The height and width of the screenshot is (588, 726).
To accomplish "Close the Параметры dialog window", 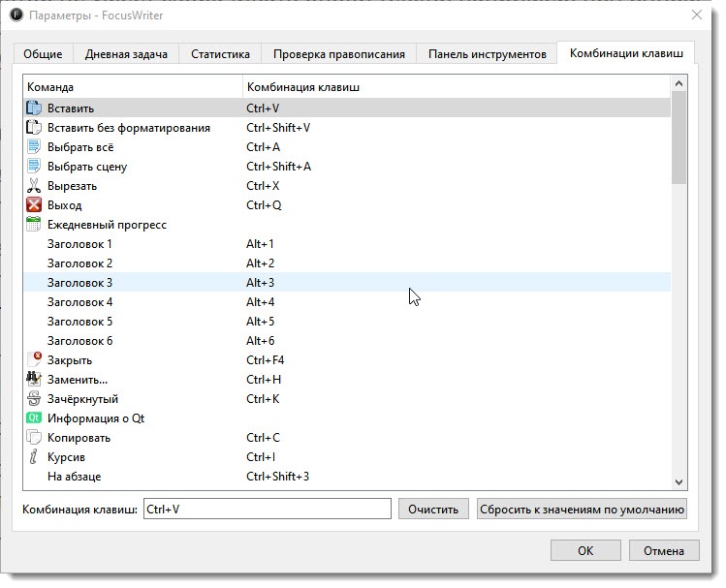I will point(696,15).
